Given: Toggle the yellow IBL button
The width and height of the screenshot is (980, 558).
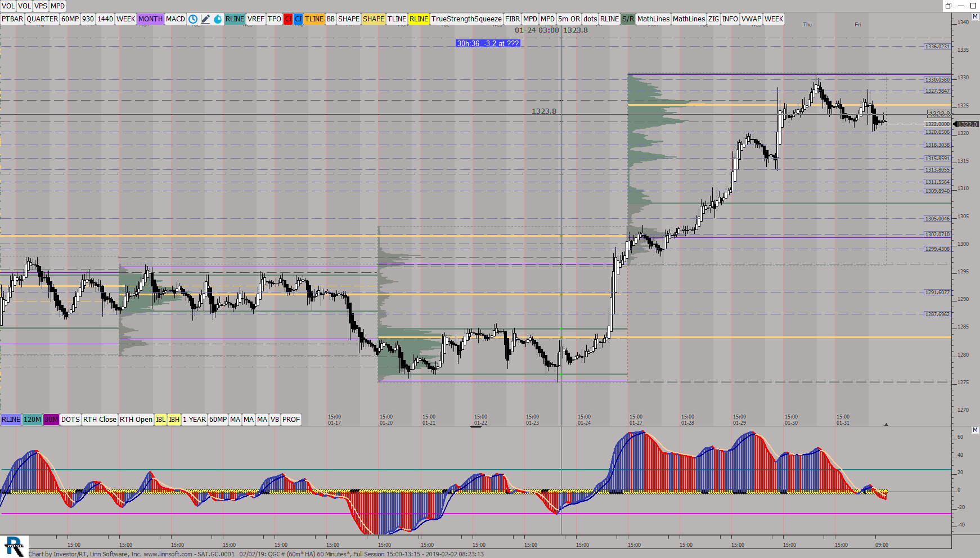Looking at the screenshot, I should 161,420.
